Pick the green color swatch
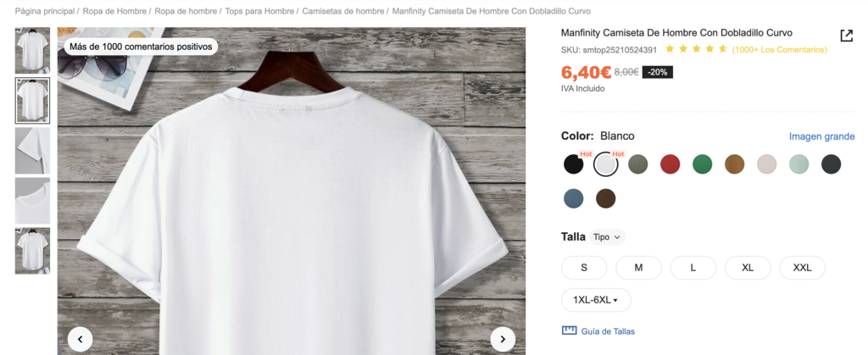 pyautogui.click(x=702, y=164)
